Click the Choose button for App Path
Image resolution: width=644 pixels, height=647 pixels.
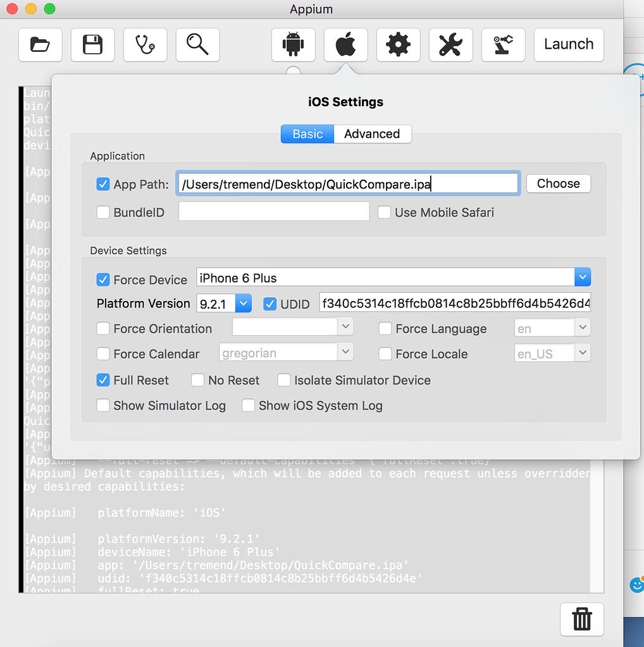pos(558,183)
